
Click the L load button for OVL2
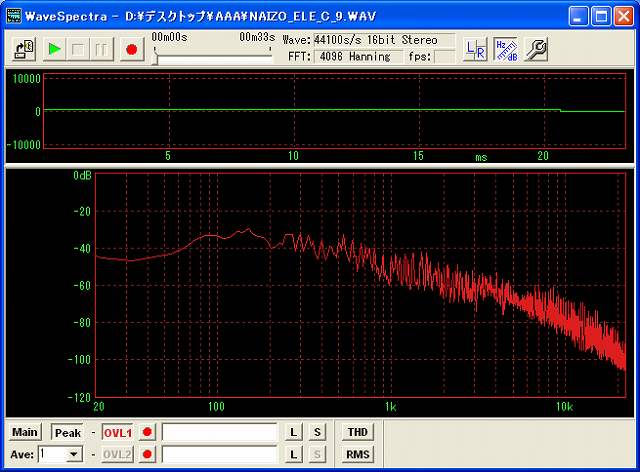[x=293, y=454]
